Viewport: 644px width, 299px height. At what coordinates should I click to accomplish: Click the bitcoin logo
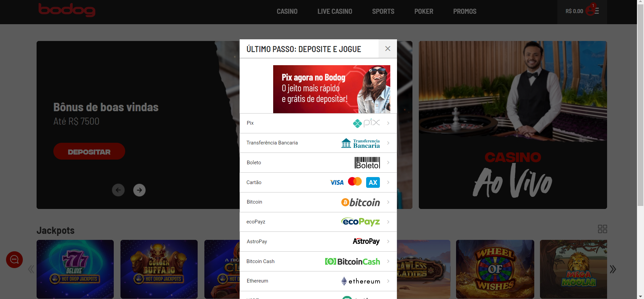[361, 202]
